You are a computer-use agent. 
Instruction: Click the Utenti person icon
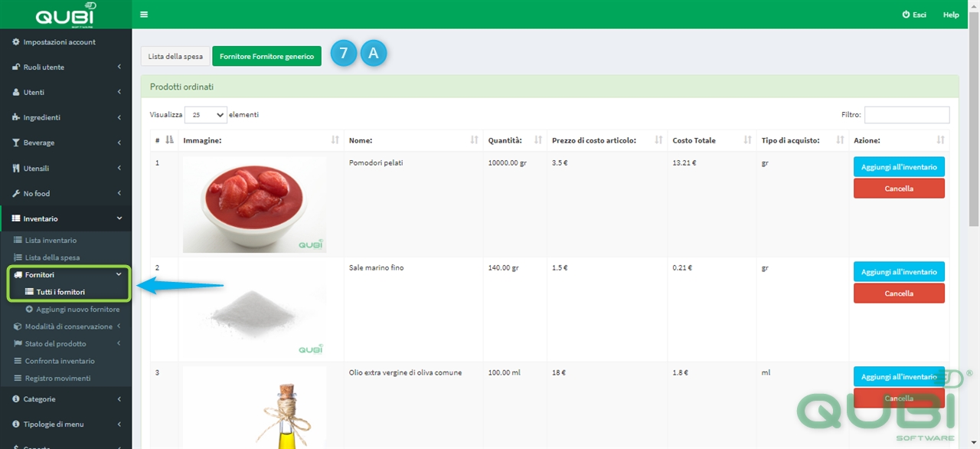(x=16, y=93)
